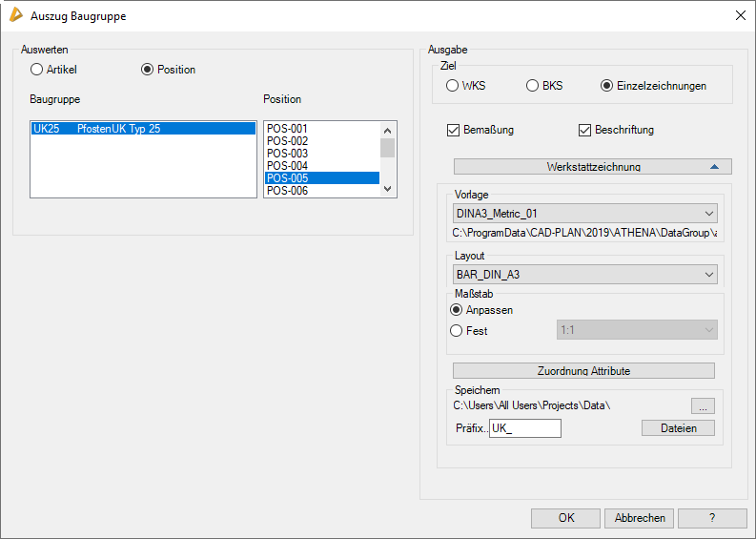
Task: Choose the BKS target option
Action: 533,86
